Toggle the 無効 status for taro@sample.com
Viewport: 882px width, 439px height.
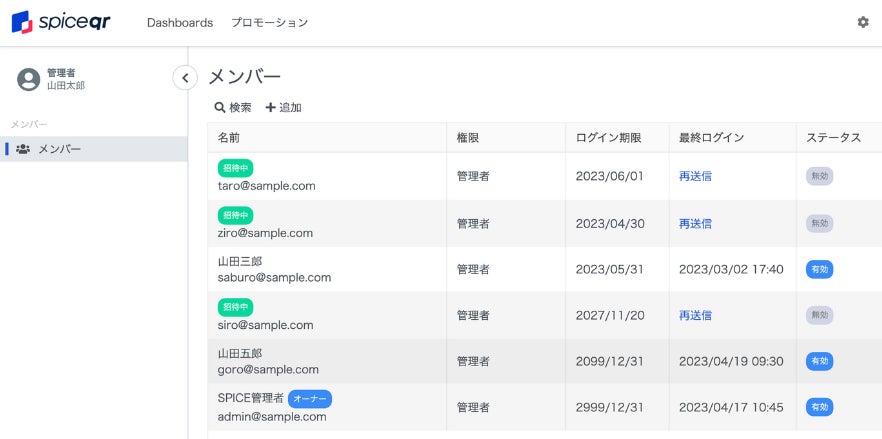click(819, 176)
